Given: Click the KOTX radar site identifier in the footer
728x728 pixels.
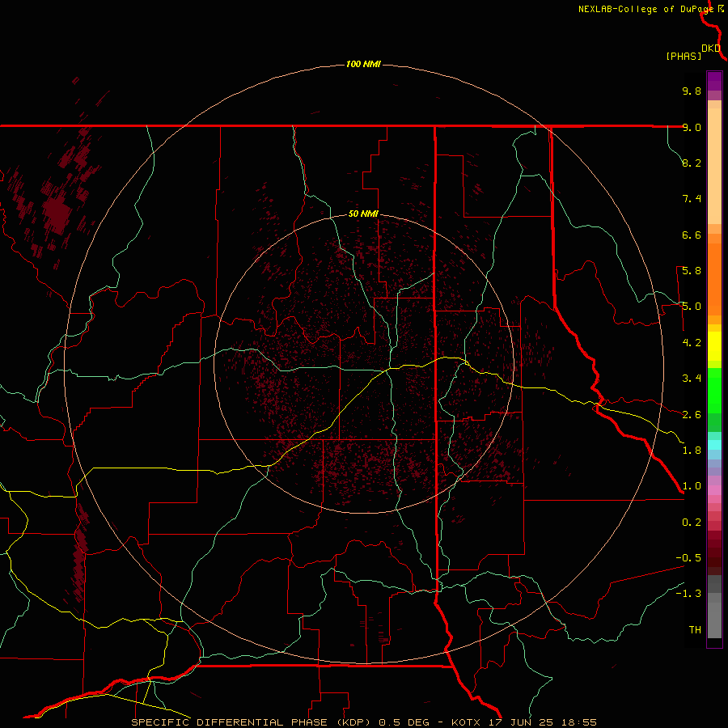Looking at the screenshot, I should click(466, 722).
